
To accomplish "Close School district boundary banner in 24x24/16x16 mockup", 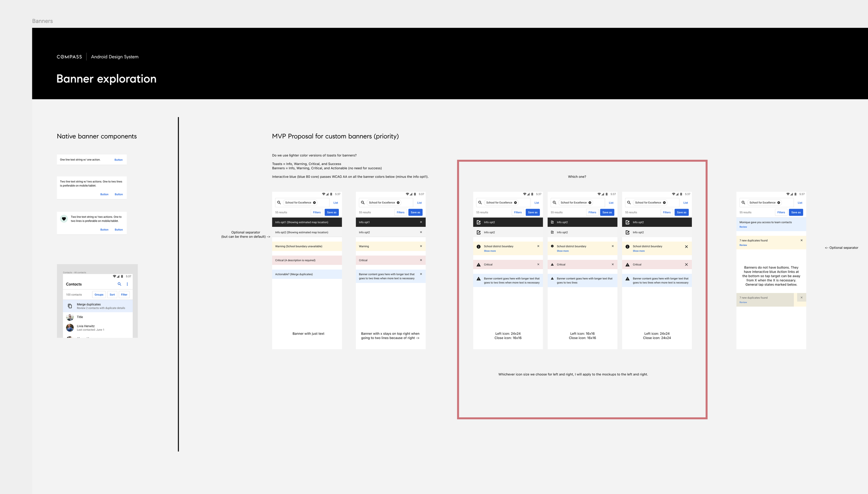I will tap(539, 246).
